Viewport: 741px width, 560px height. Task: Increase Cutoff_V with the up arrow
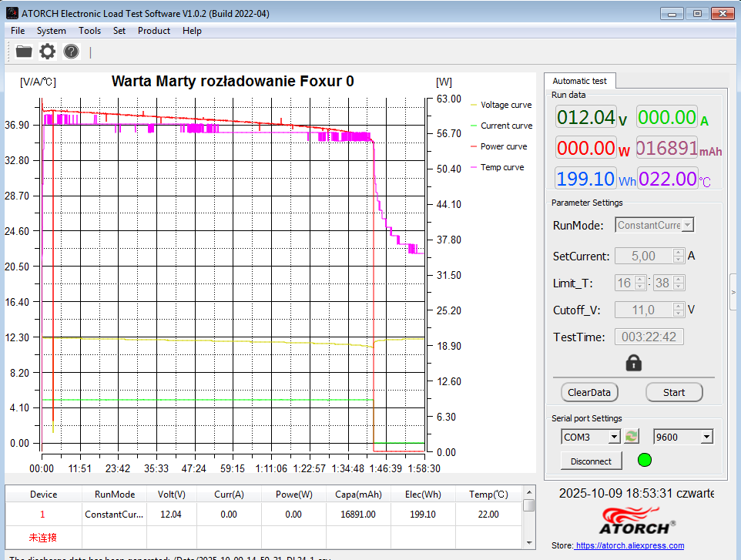tap(679, 307)
